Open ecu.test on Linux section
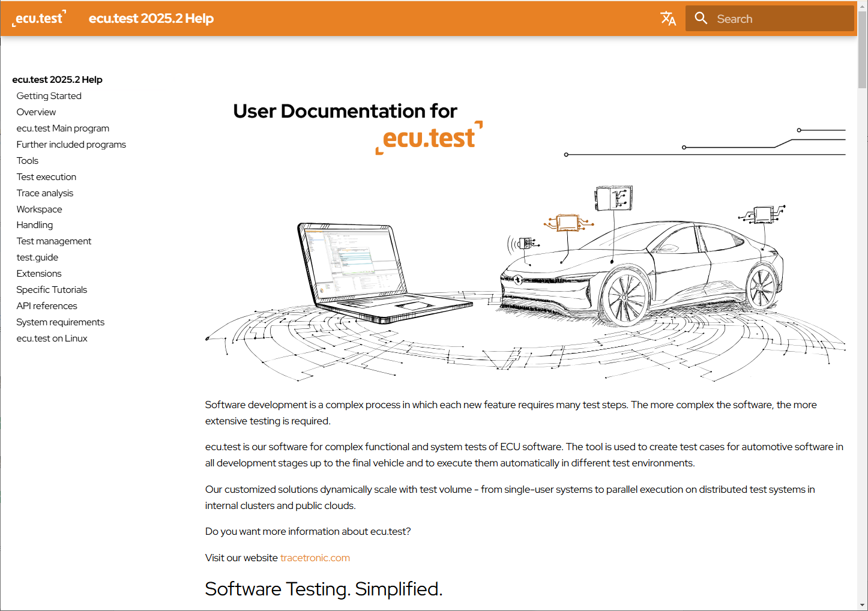 pyautogui.click(x=52, y=338)
